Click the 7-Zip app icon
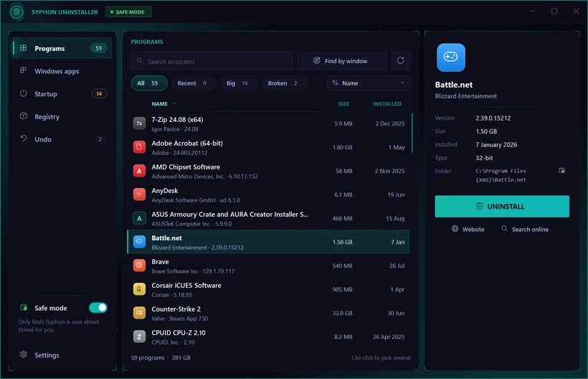This screenshot has width=588, height=379. coord(139,123)
